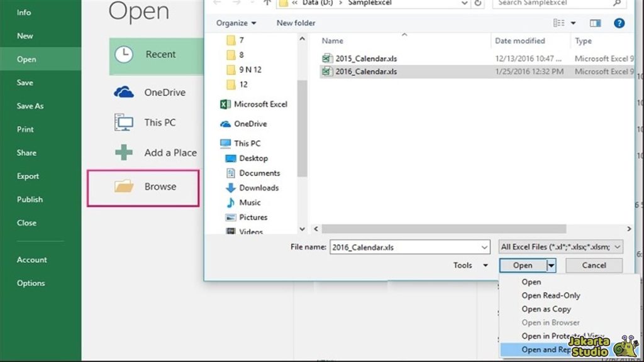
Task: Create a New folder
Action: [x=295, y=23]
